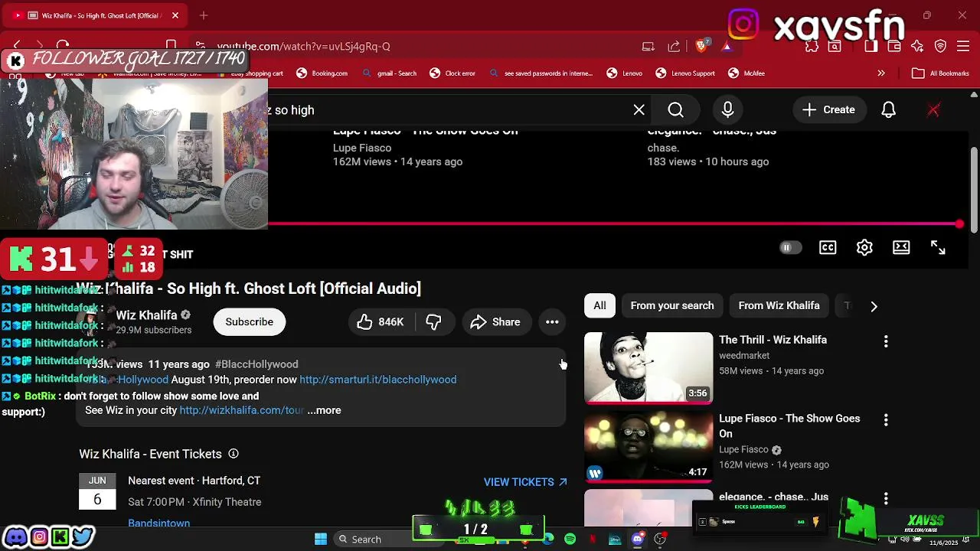Open a new browser tab
980x551 pixels.
204,15
